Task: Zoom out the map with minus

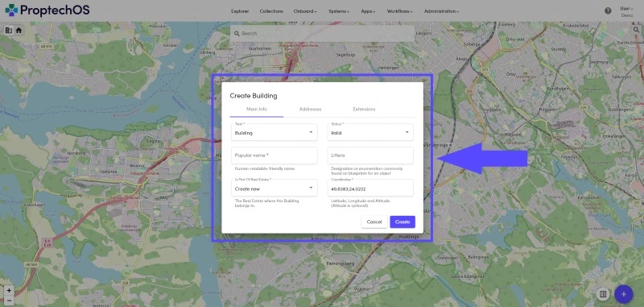Action: [9, 300]
